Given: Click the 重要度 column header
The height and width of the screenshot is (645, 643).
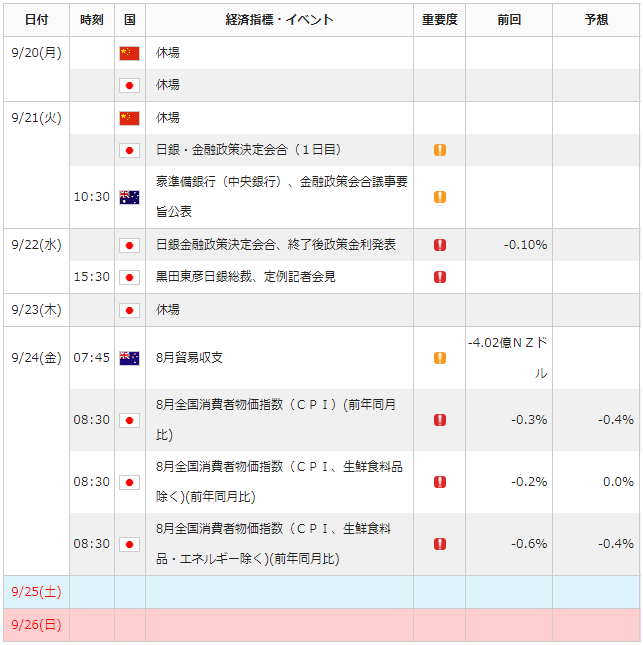Looking at the screenshot, I should 440,20.
